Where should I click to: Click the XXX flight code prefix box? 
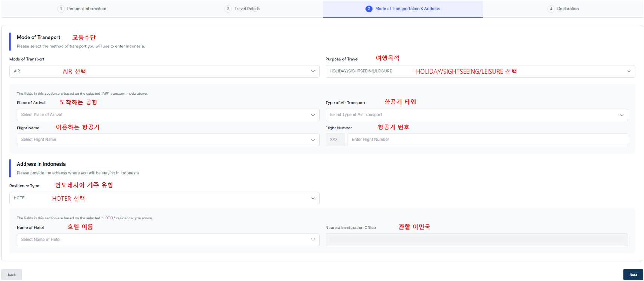coord(335,140)
